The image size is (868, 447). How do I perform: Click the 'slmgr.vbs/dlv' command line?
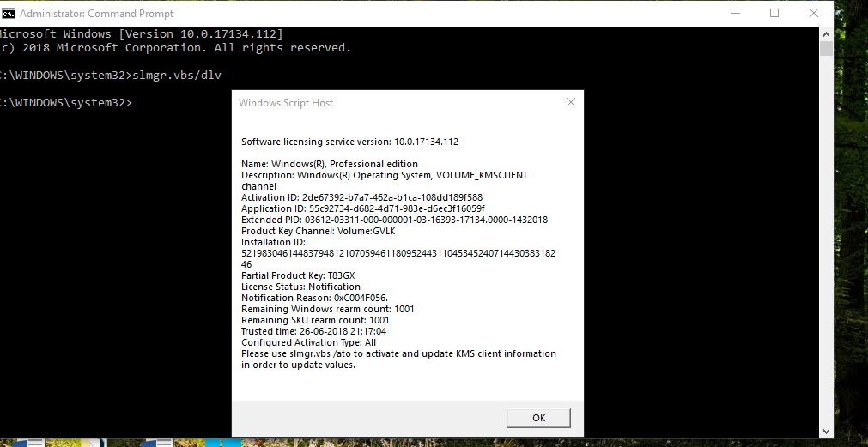[x=110, y=76]
